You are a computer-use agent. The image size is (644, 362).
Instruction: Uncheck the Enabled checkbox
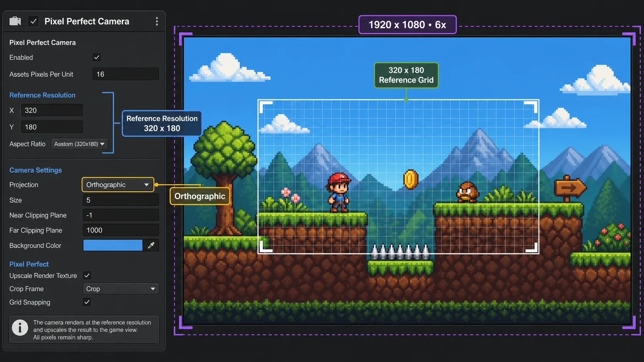[x=97, y=57]
